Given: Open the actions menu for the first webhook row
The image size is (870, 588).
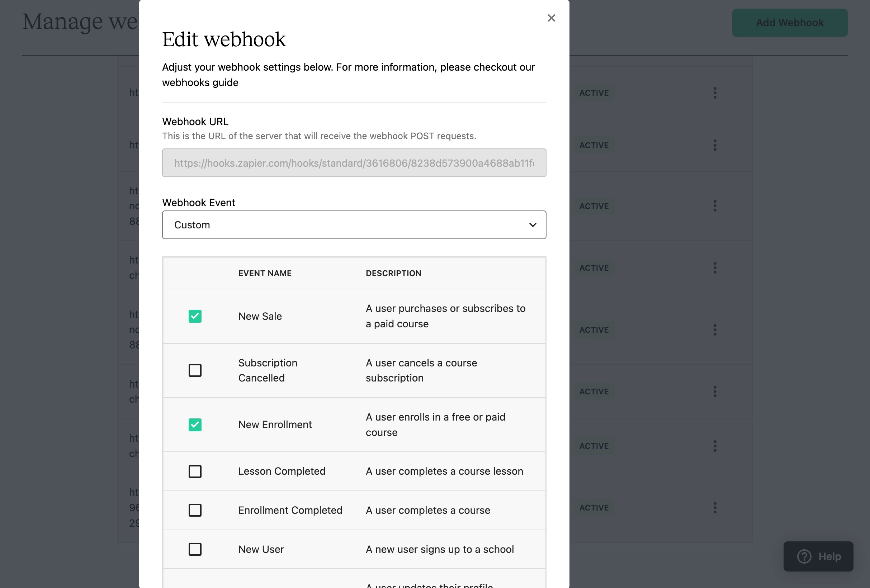Looking at the screenshot, I should pyautogui.click(x=715, y=93).
